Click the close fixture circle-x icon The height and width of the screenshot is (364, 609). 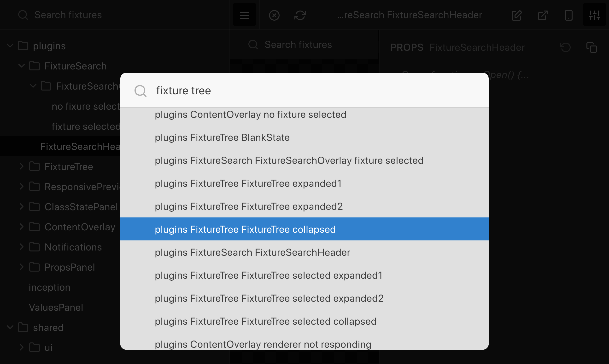point(274,15)
